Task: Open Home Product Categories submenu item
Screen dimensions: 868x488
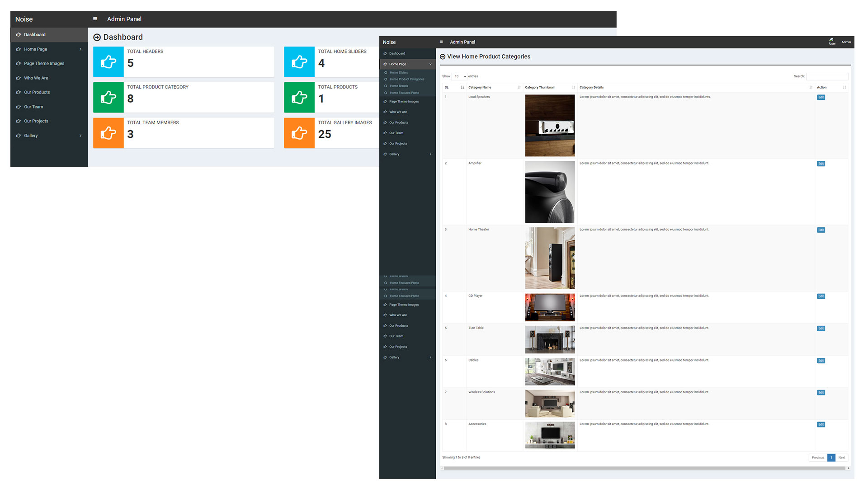Action: pyautogui.click(x=407, y=79)
